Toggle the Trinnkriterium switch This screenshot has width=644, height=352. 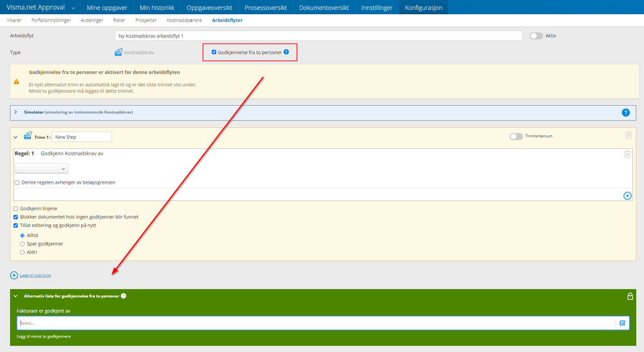point(516,137)
